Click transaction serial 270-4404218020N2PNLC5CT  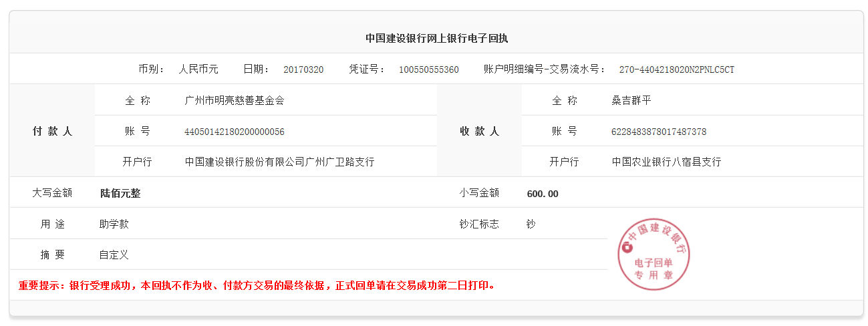677,69
